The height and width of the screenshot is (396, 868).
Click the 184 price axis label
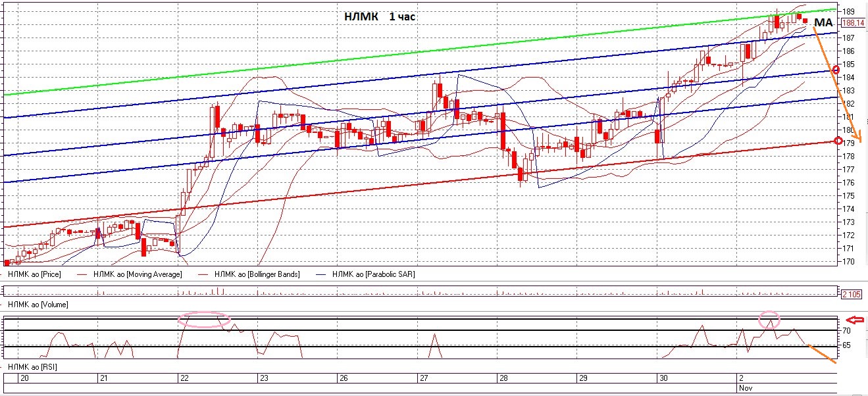coord(848,78)
